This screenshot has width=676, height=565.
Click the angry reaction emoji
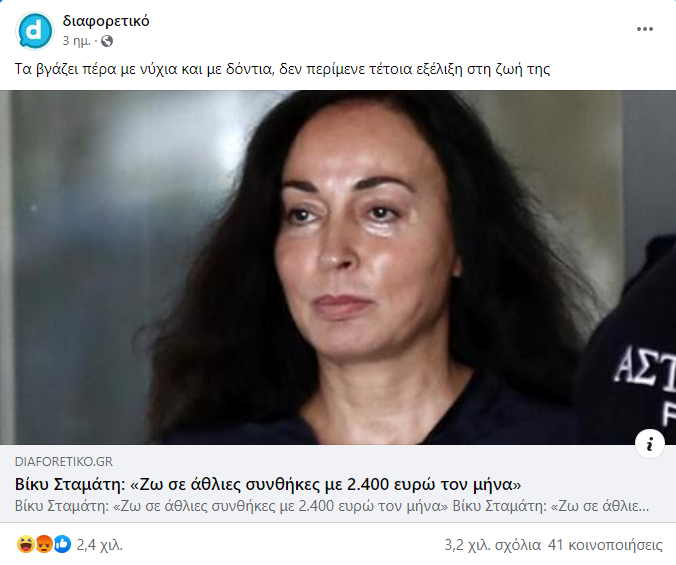44,544
